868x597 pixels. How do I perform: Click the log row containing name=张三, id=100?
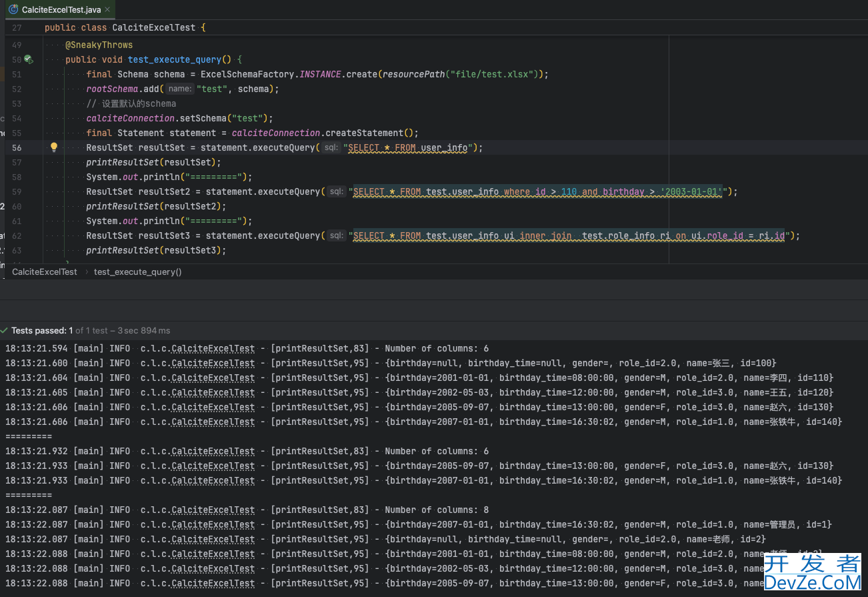[x=391, y=363]
